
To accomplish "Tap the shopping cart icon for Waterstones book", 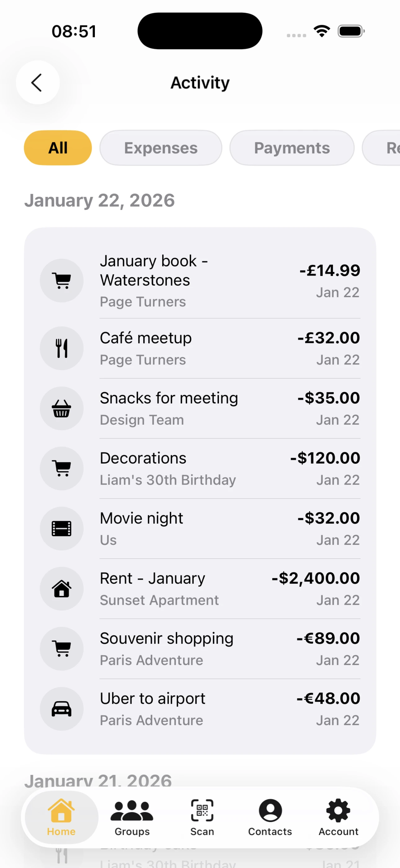I will coord(62,280).
